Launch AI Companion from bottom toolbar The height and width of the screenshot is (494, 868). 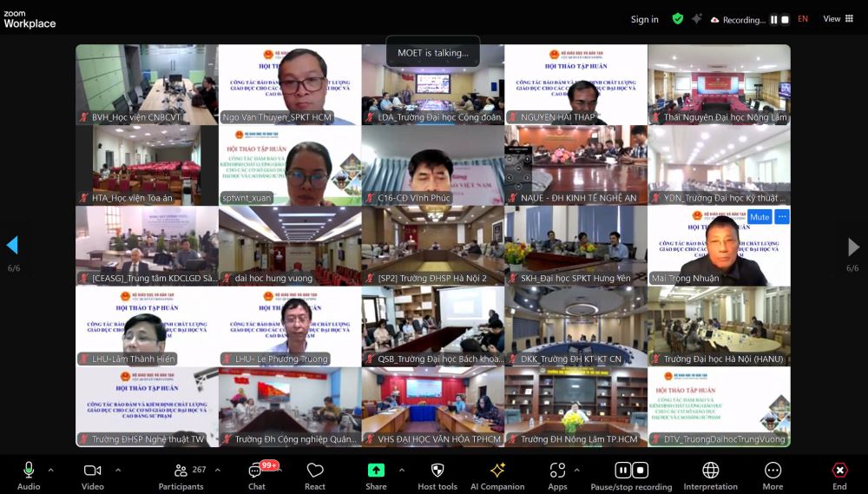click(x=497, y=473)
